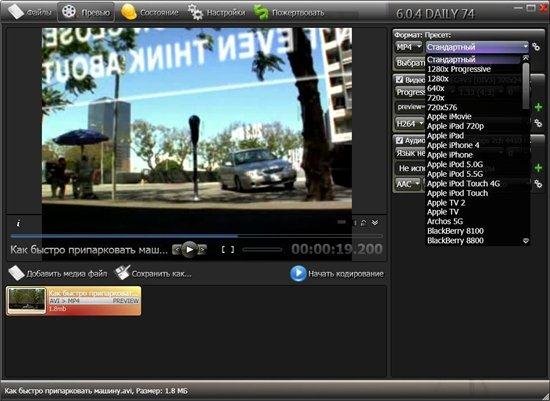Screen dimensions: 550x401
Task: Click the bracket [ ] icon next to playback controls
Action: (228, 250)
